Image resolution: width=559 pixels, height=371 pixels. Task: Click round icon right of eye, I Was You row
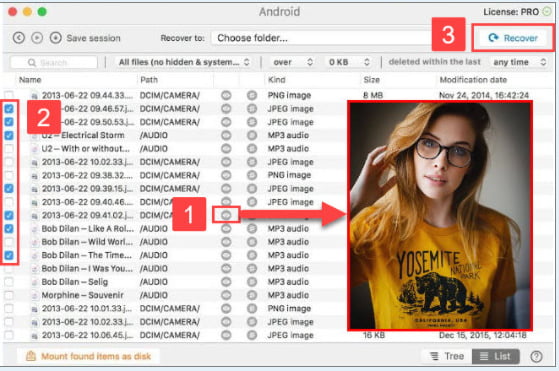pyautogui.click(x=252, y=269)
